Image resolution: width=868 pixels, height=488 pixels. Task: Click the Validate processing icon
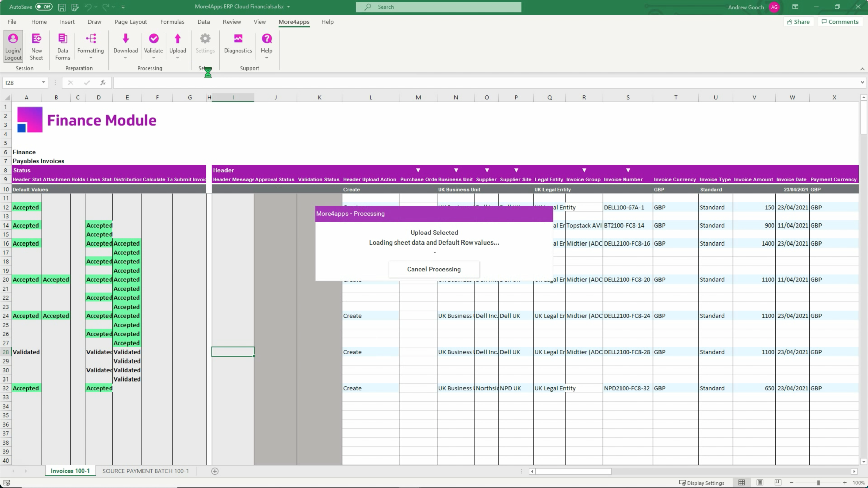(153, 42)
